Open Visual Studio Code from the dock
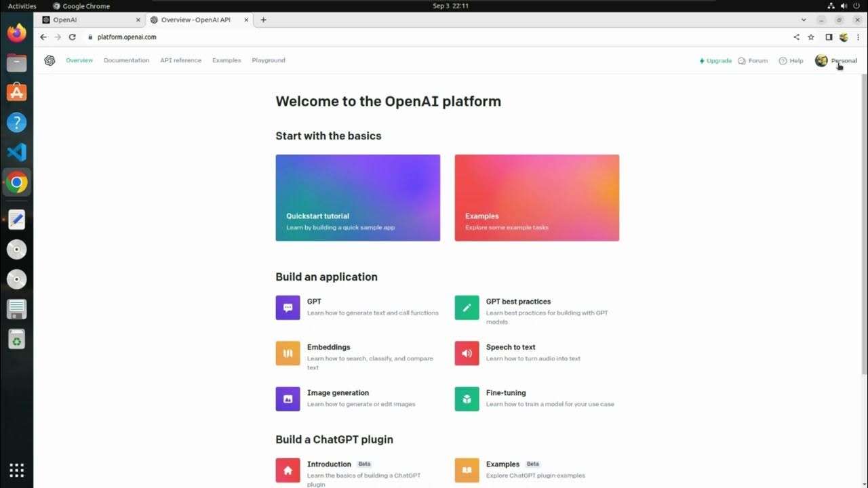This screenshot has width=868, height=488. (x=16, y=152)
